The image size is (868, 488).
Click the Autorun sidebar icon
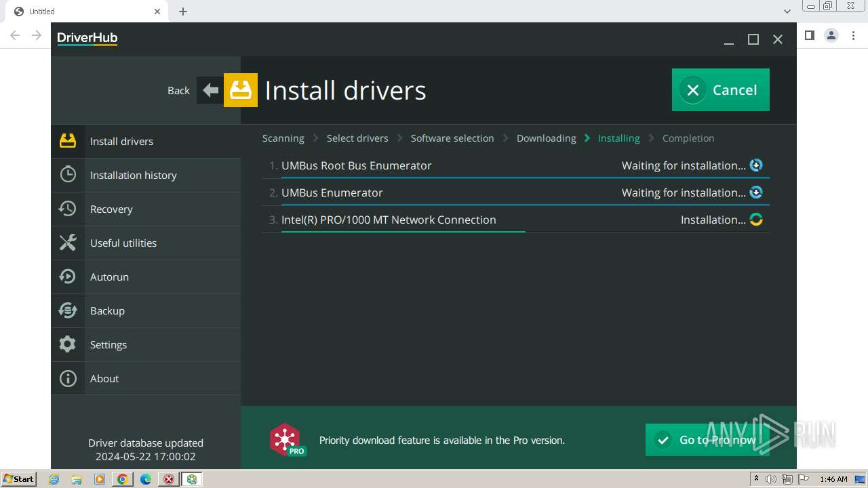click(x=68, y=277)
